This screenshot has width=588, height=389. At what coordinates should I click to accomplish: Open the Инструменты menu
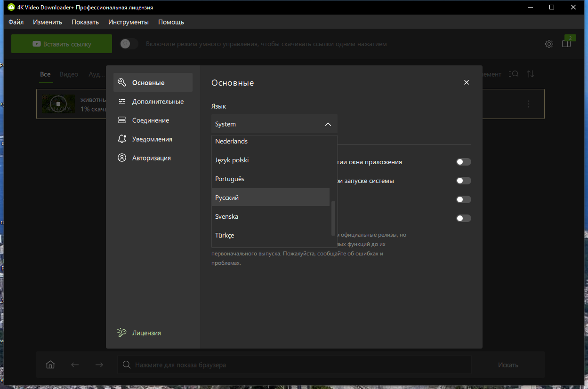tap(128, 22)
